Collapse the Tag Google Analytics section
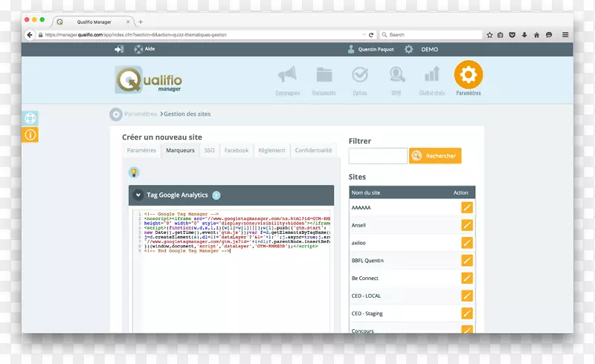Image resolution: width=595 pixels, height=364 pixels. pyautogui.click(x=138, y=195)
